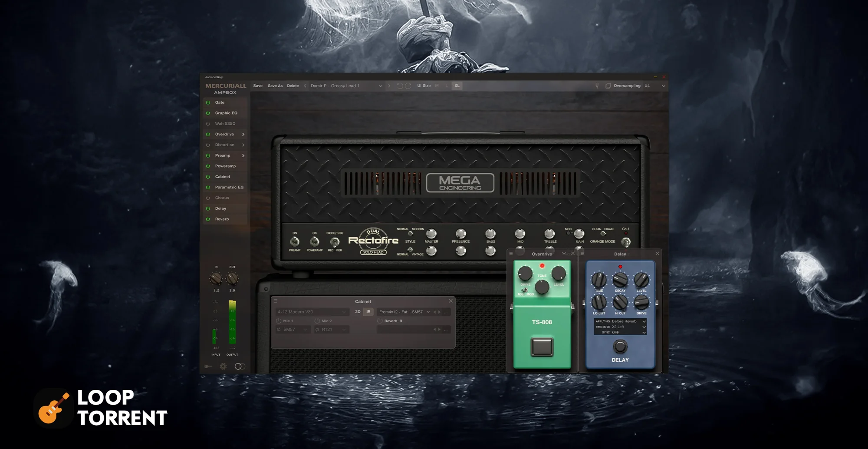This screenshot has width=868, height=449.
Task: Click the next IR arrow in Cabinet panel
Action: coord(439,312)
